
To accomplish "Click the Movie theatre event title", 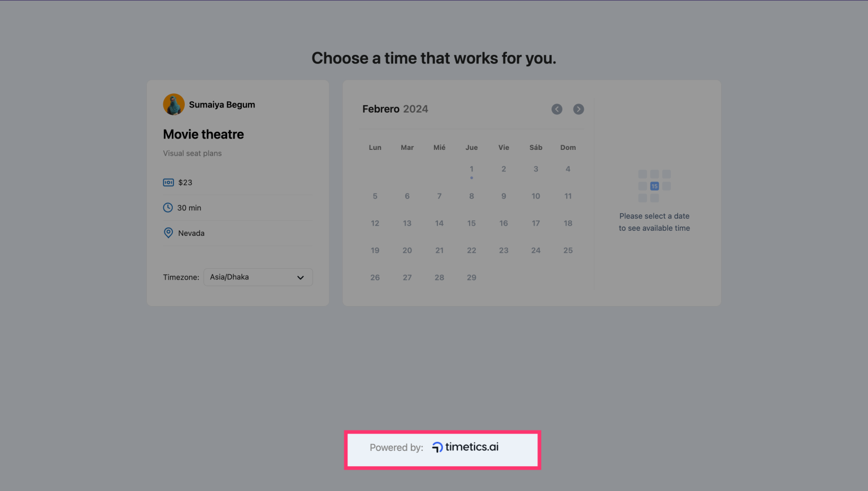I will click(x=203, y=134).
